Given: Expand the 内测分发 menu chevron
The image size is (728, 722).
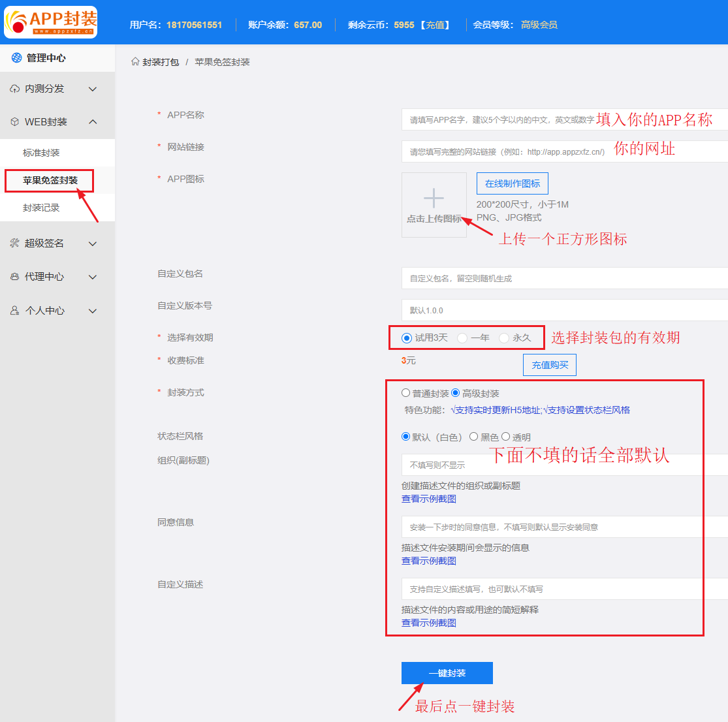Looking at the screenshot, I should tap(93, 89).
